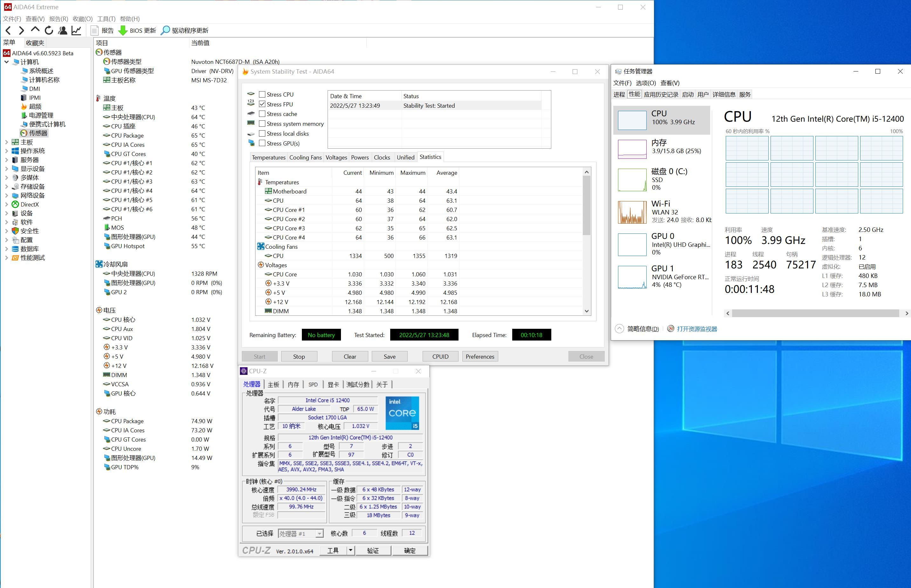Image resolution: width=911 pixels, height=588 pixels.
Task: Enable Stress system memory checkbox
Action: (262, 124)
